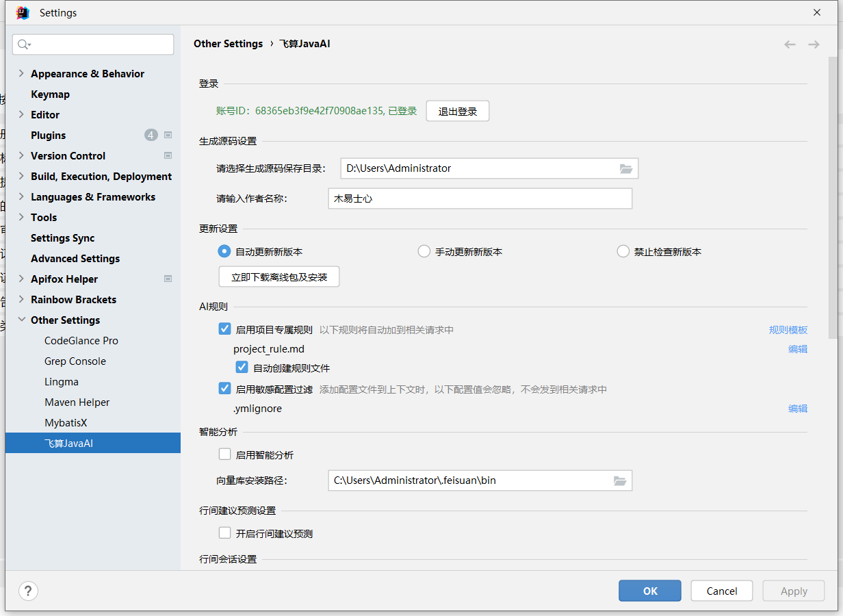Toggle the 启用敏感配置过滤 checkbox
The width and height of the screenshot is (843, 616).
click(x=224, y=389)
